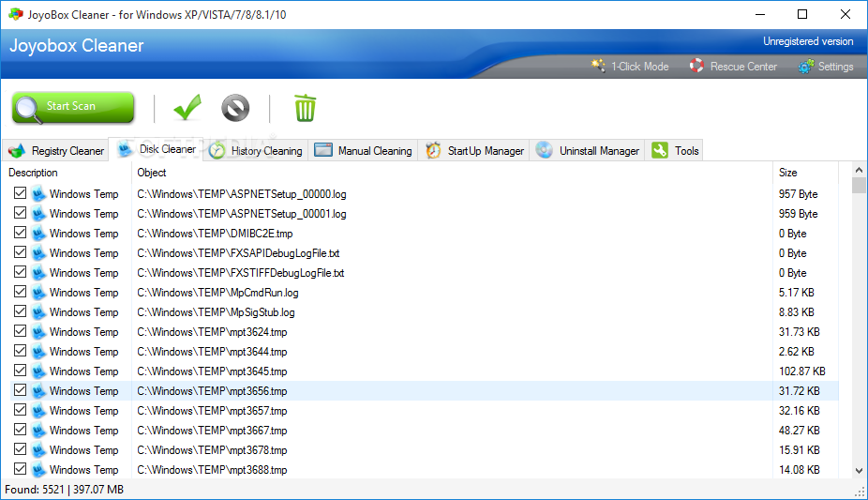This screenshot has width=868, height=500.
Task: Click the green checkmark select-all icon
Action: [187, 108]
